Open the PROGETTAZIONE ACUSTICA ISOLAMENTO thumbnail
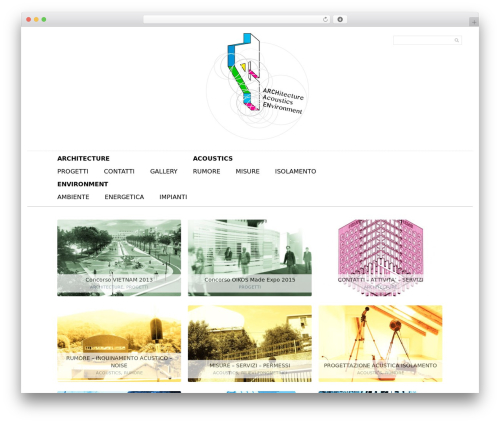The height and width of the screenshot is (423, 500). (x=380, y=344)
